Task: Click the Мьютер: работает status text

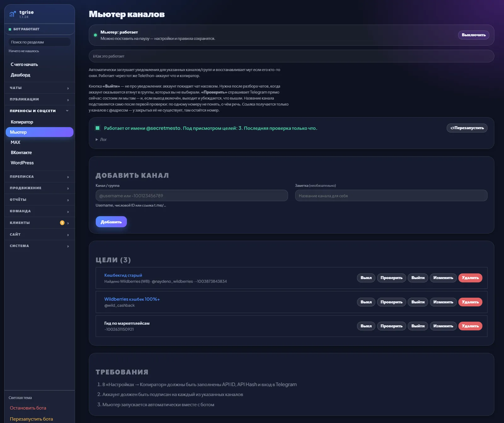Action: (x=119, y=32)
